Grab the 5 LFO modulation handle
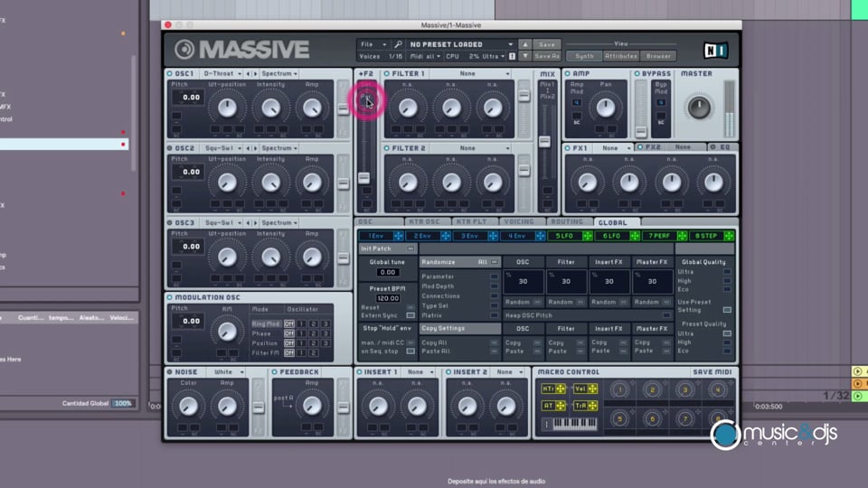This screenshot has height=488, width=868. (588, 236)
